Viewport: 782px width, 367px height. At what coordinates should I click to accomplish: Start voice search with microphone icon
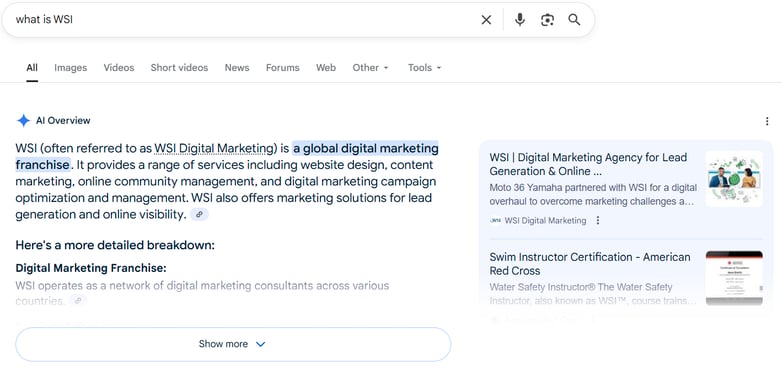coord(520,19)
